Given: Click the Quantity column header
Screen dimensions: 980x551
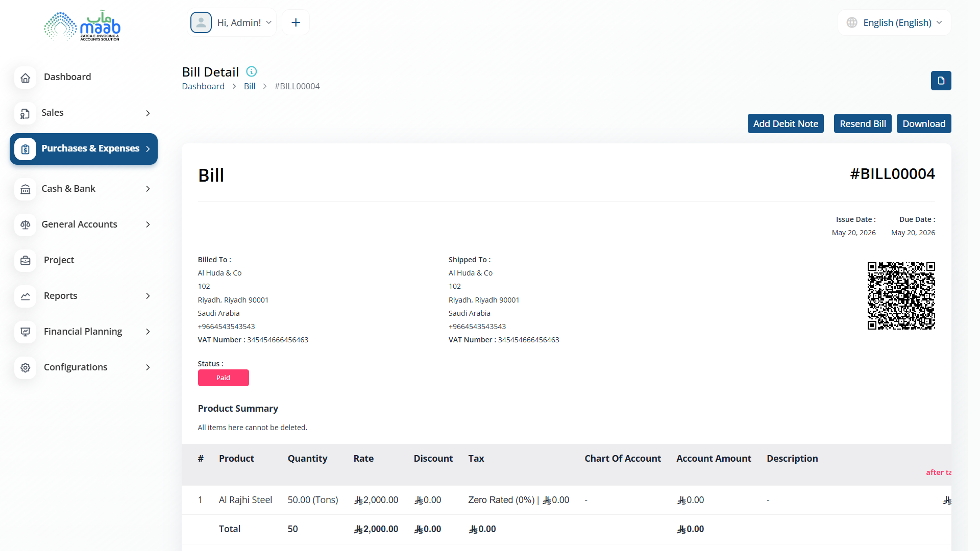Looking at the screenshot, I should tap(307, 458).
